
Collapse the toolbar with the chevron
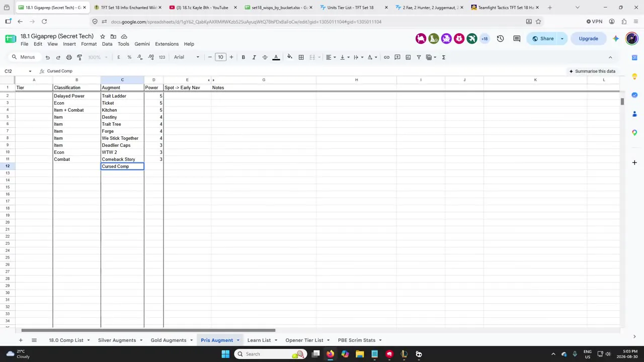(x=610, y=57)
